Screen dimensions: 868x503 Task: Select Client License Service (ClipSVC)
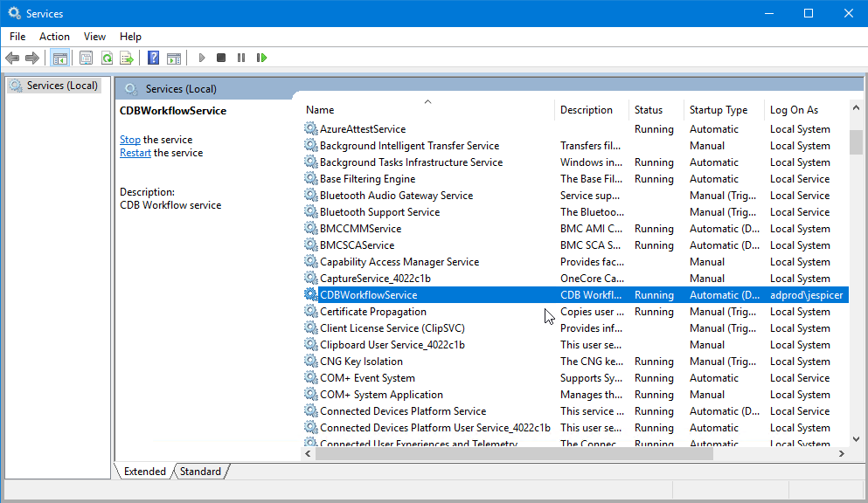[x=392, y=327]
